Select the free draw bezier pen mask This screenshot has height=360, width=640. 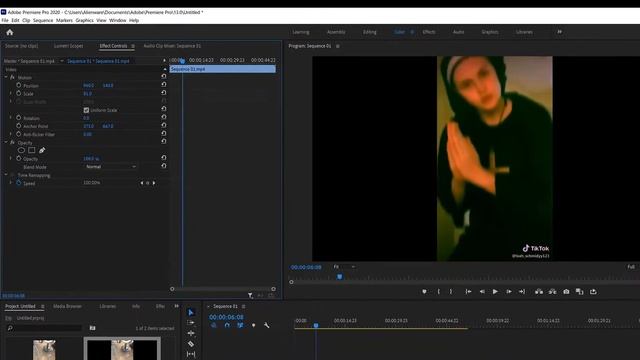[42, 150]
